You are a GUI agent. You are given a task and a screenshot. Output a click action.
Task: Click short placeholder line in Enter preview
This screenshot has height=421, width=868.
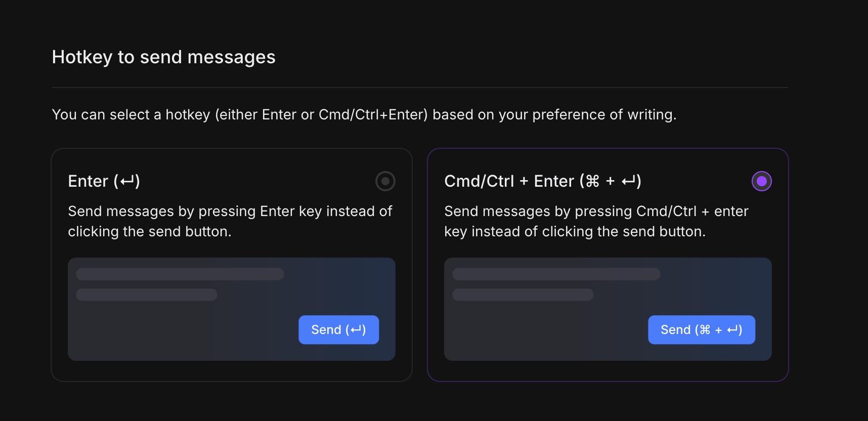146,295
